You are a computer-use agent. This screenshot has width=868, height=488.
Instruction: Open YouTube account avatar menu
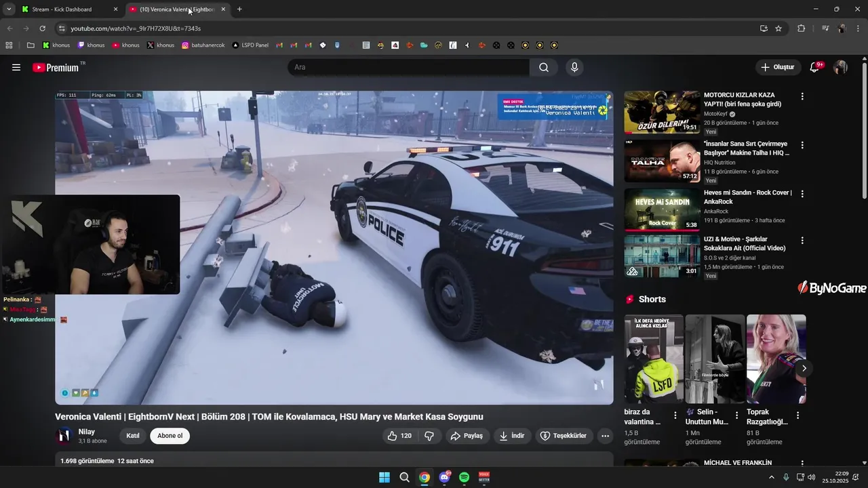pos(840,67)
